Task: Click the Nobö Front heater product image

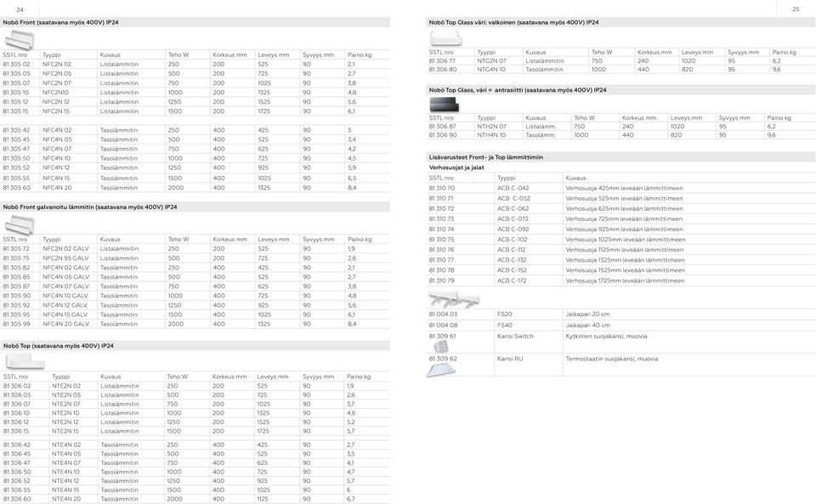Action: click(x=20, y=40)
